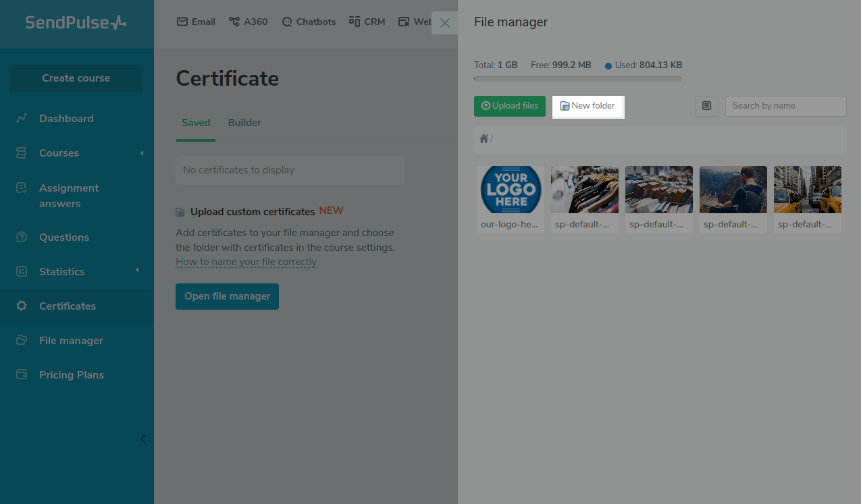Click the Pricing Plans wallet icon

pyautogui.click(x=22, y=374)
